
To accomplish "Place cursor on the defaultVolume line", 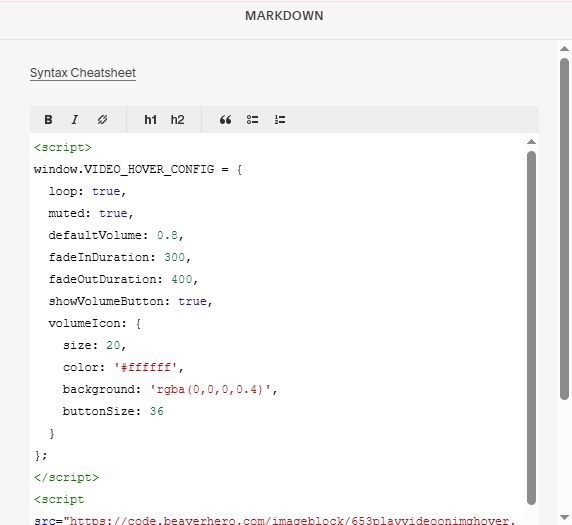I will pos(116,235).
